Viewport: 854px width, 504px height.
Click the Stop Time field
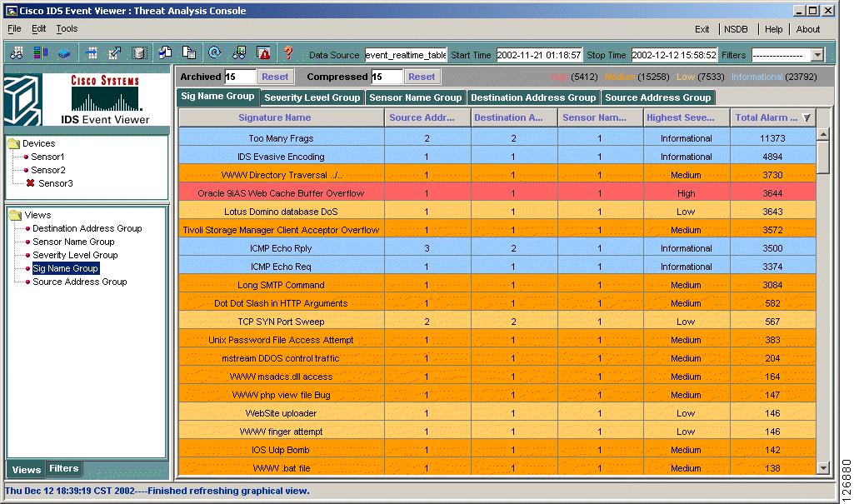(674, 55)
